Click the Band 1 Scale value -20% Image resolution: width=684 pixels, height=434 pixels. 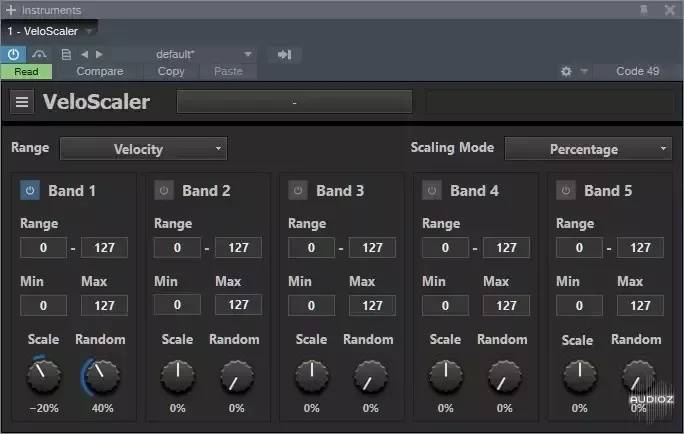[x=44, y=408]
